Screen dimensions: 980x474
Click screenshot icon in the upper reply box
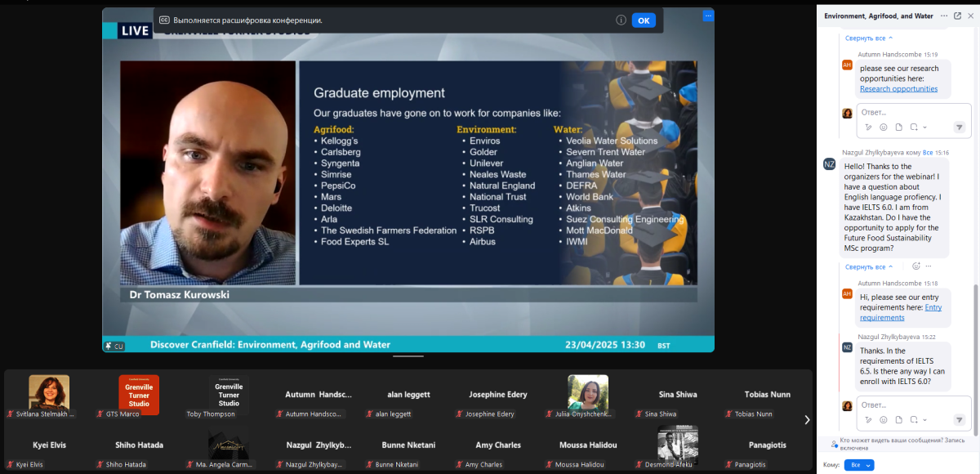point(914,127)
